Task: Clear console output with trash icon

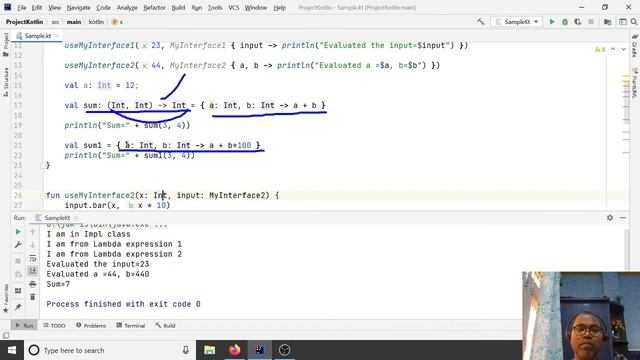Action: pos(33,297)
